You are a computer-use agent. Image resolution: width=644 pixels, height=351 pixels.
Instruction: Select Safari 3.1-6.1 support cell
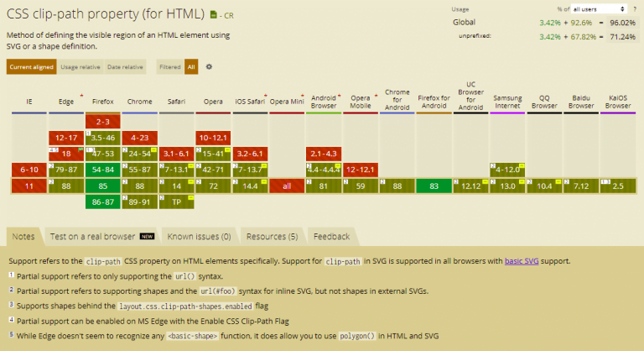pos(177,154)
